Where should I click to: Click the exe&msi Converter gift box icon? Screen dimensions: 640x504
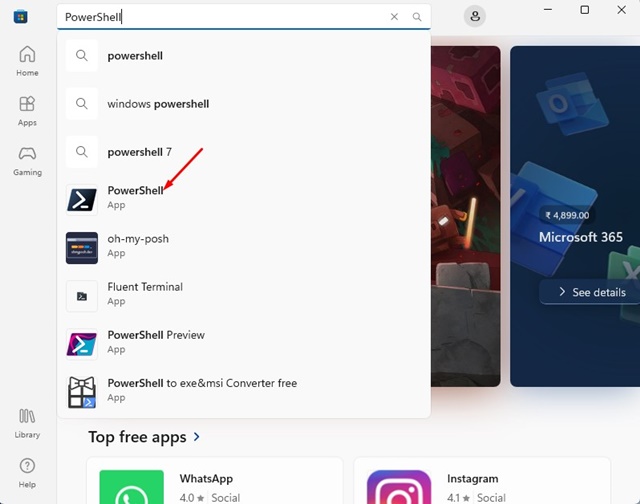82,393
